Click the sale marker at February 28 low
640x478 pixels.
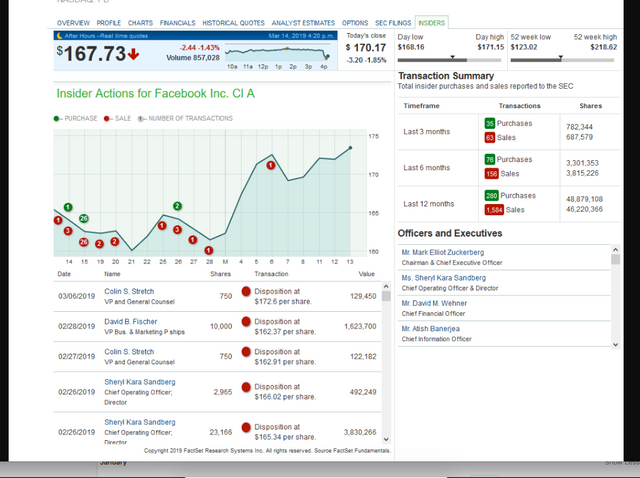click(x=209, y=250)
